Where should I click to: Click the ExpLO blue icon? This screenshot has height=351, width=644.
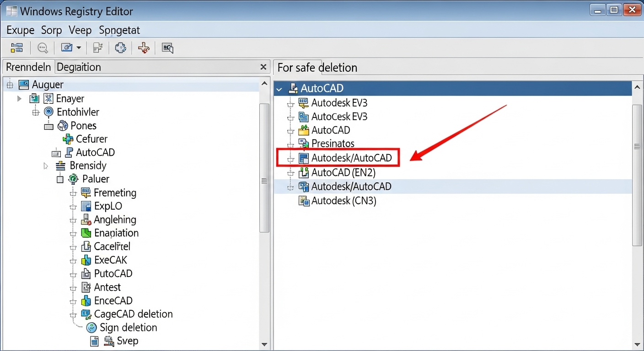86,206
